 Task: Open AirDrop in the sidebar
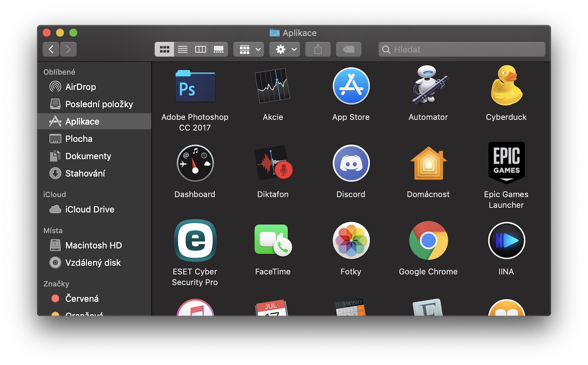pyautogui.click(x=94, y=87)
